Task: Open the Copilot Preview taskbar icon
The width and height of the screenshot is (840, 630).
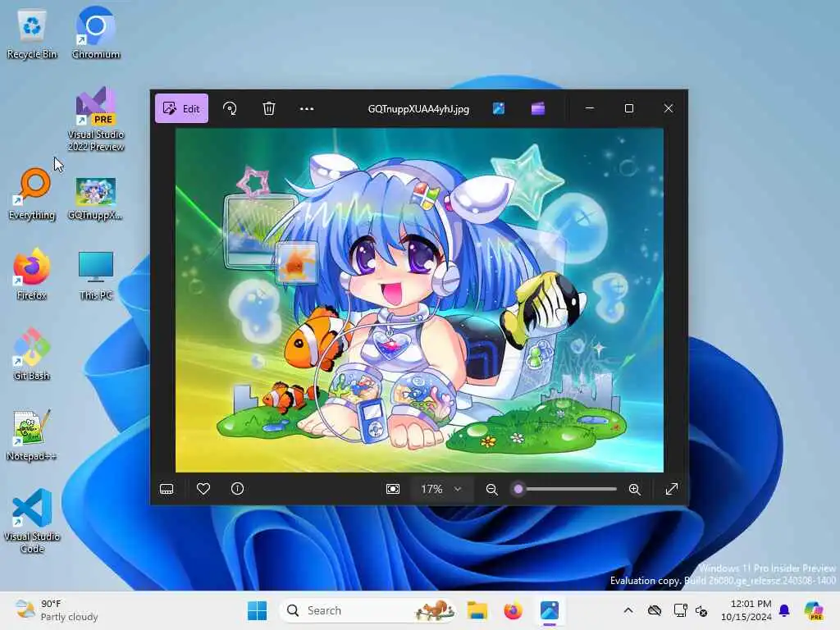Action: coord(814,610)
